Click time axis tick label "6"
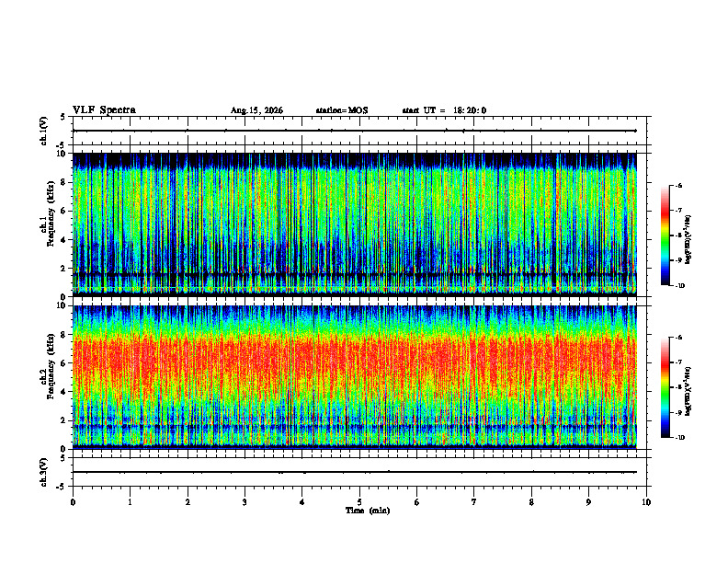The width and height of the screenshot is (728, 563). 417,502
